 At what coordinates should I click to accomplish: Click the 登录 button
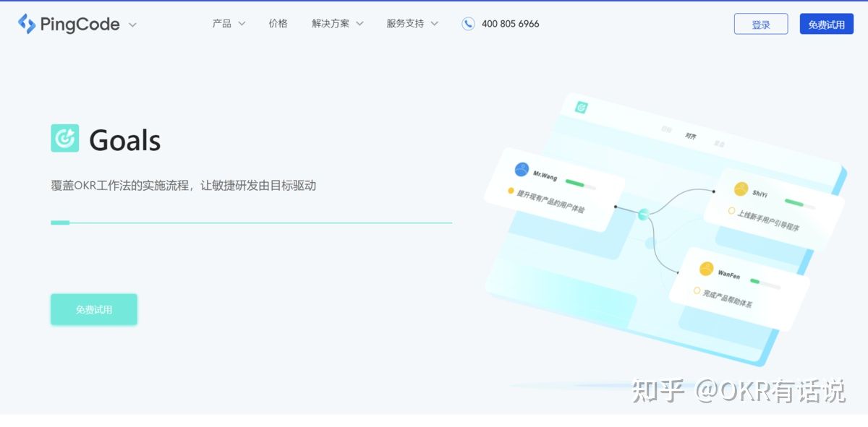761,24
